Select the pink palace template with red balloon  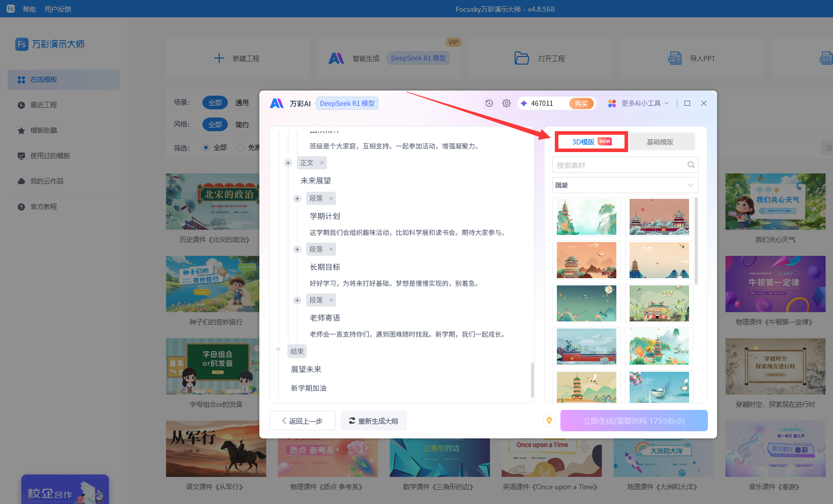pos(659,217)
